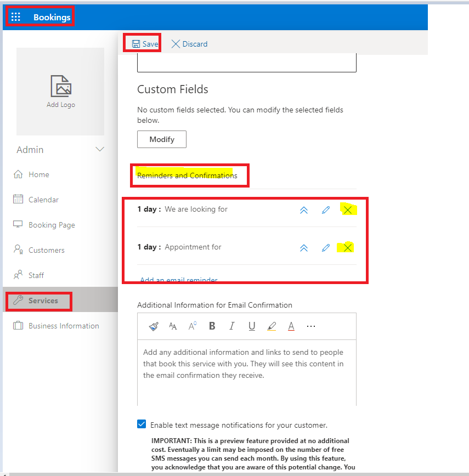Click into the additional information text box

[247, 373]
